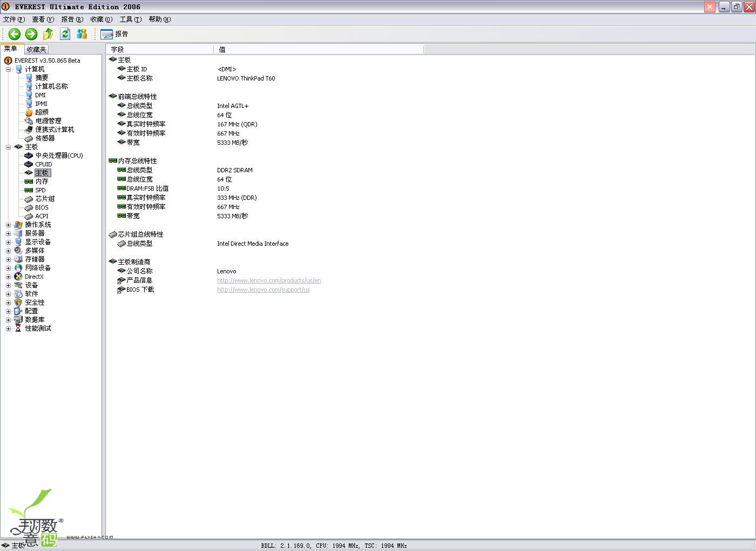Open the ACPI tree entry
756x551 pixels.
pos(42,216)
